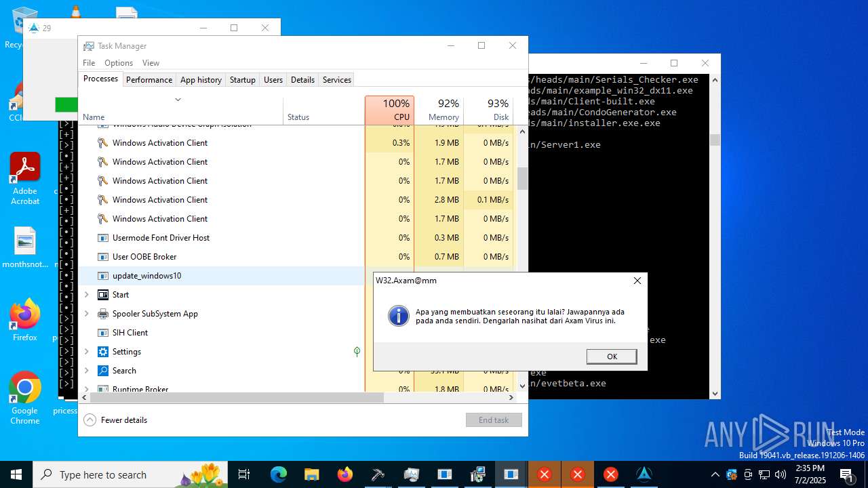Select the User OOBE Broker process
Screen dimensions: 868x488
click(x=296, y=257)
